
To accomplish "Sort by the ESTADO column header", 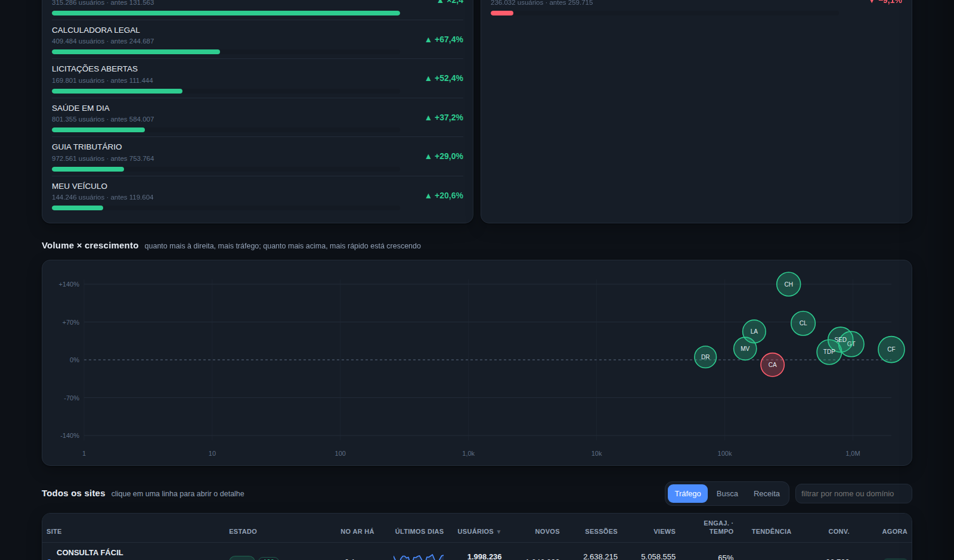I will pyautogui.click(x=243, y=531).
